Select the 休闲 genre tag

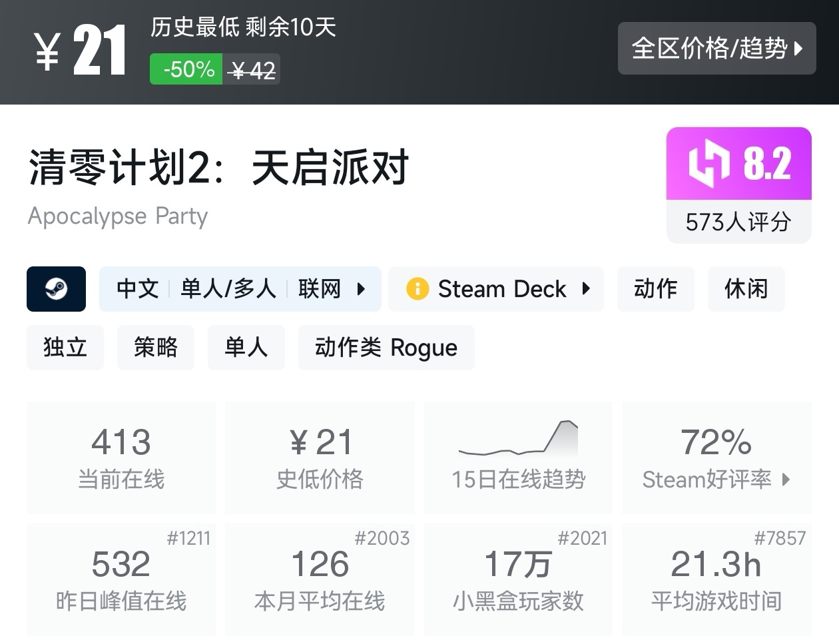pos(746,289)
